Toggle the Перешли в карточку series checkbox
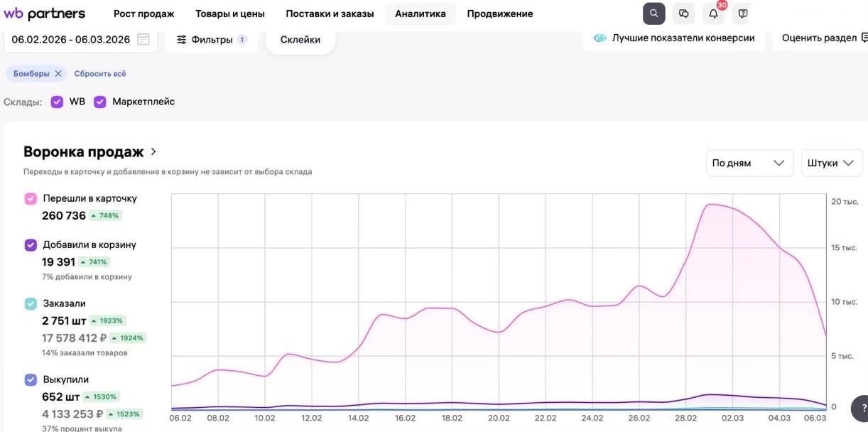The image size is (868, 432). [x=31, y=199]
